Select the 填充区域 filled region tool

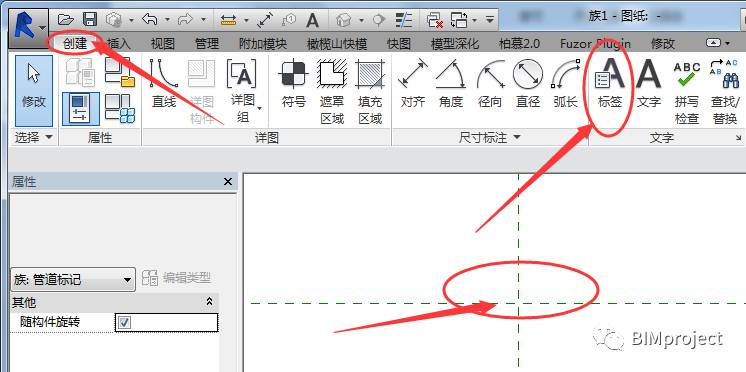(370, 91)
